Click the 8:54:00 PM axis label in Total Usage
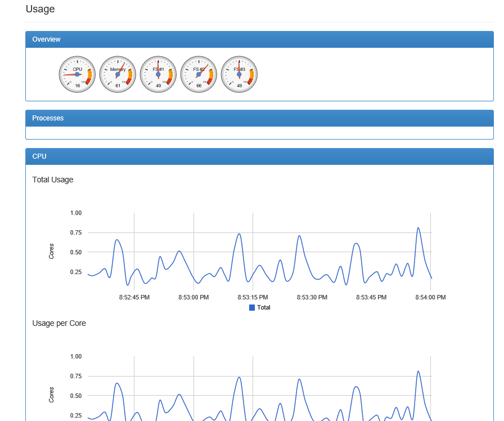This screenshot has width=504, height=421. tap(430, 297)
